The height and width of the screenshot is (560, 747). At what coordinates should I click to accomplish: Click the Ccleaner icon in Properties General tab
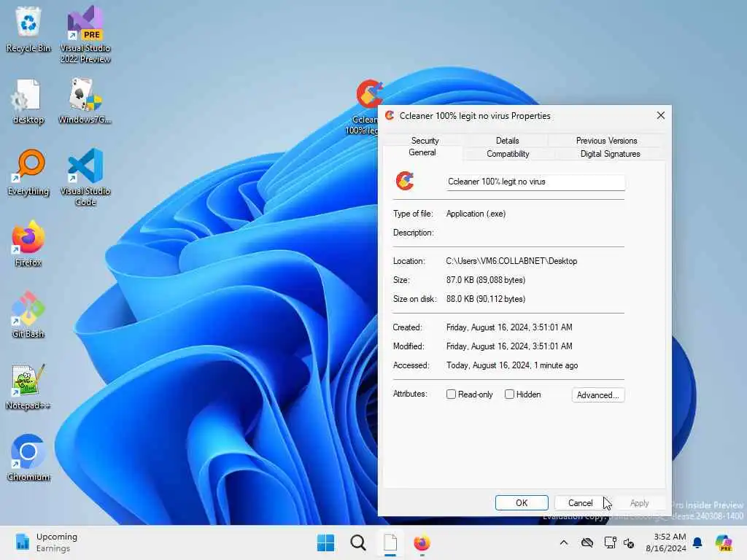(x=404, y=181)
